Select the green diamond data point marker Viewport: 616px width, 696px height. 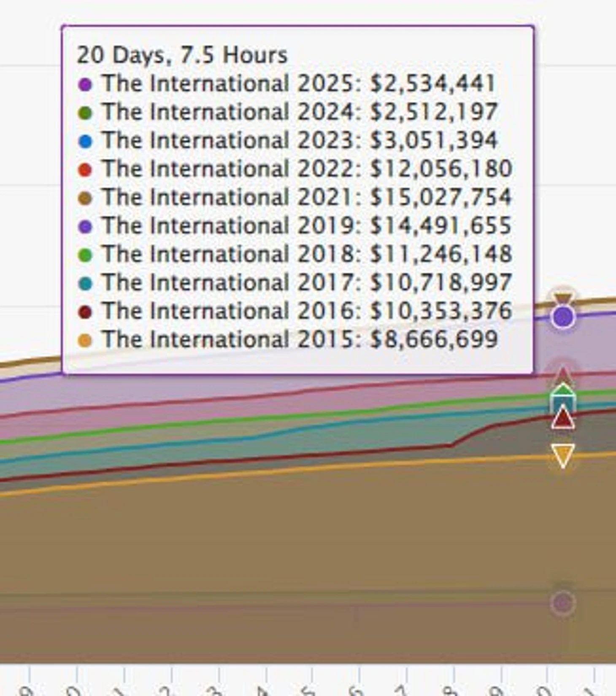tap(563, 391)
